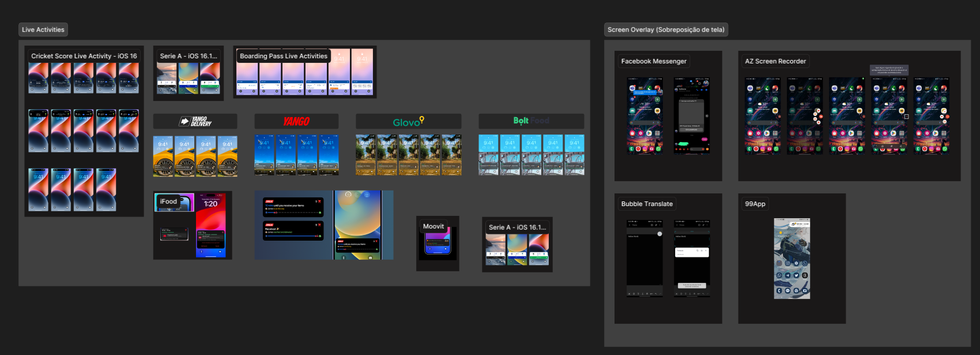Image resolution: width=980 pixels, height=355 pixels.
Task: Select first light-blue screen under Bolt Food
Action: tap(488, 155)
